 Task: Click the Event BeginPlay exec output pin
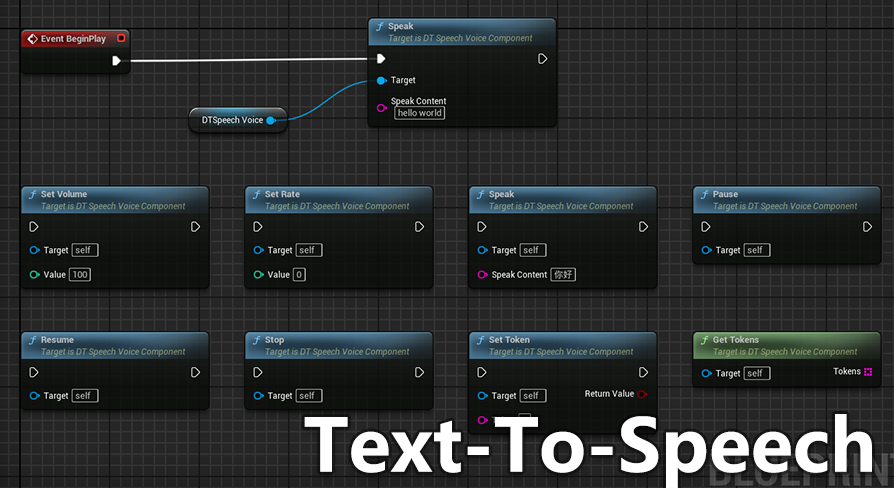[117, 61]
